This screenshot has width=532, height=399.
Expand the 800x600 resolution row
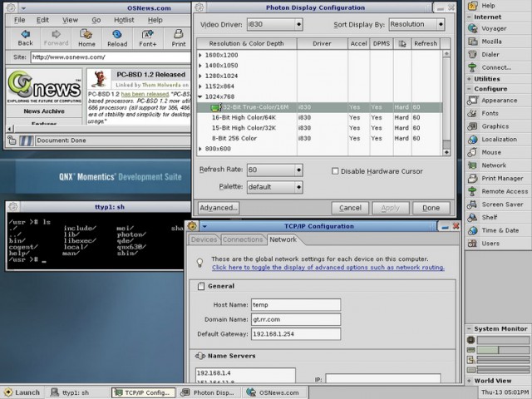200,149
